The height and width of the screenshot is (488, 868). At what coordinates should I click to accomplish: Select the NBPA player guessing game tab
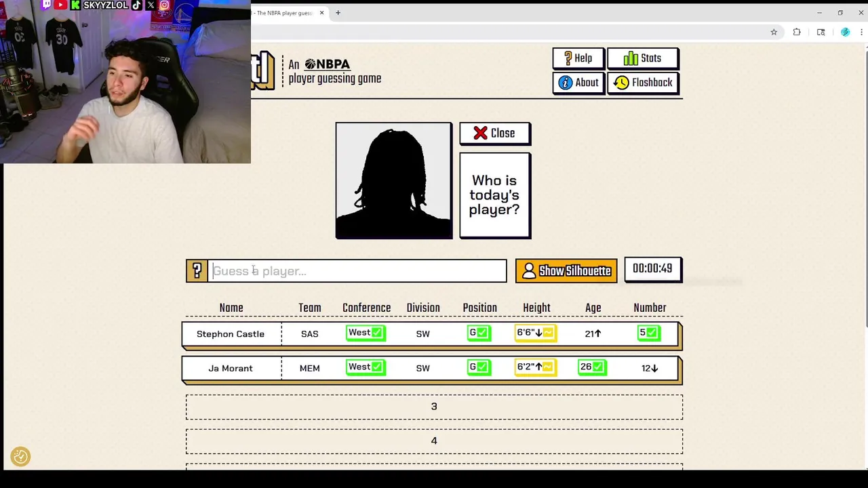tap(285, 13)
